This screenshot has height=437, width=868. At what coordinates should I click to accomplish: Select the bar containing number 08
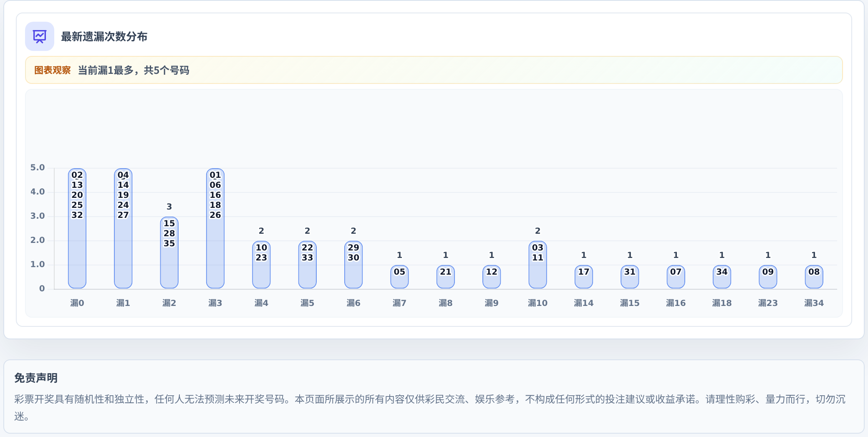point(814,277)
